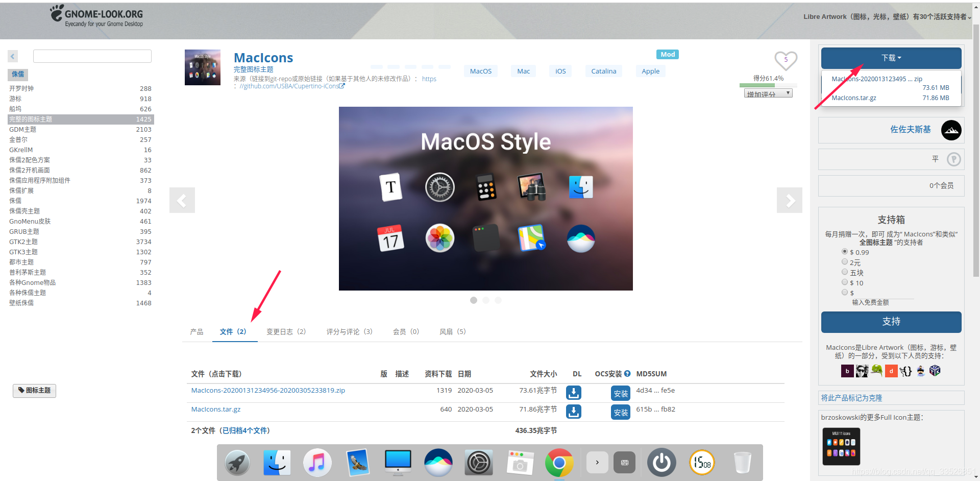This screenshot has width=980, height=481.
Task: Go to the next screenshot
Action: (x=790, y=200)
